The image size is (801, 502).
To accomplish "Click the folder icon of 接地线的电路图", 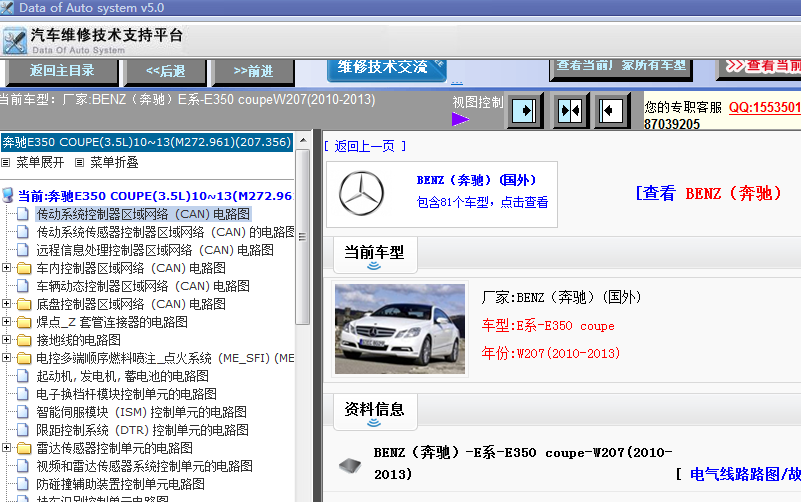I will tap(23, 340).
